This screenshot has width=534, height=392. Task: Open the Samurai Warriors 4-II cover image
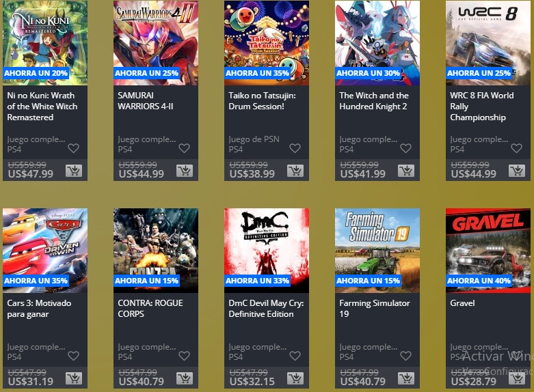156,43
